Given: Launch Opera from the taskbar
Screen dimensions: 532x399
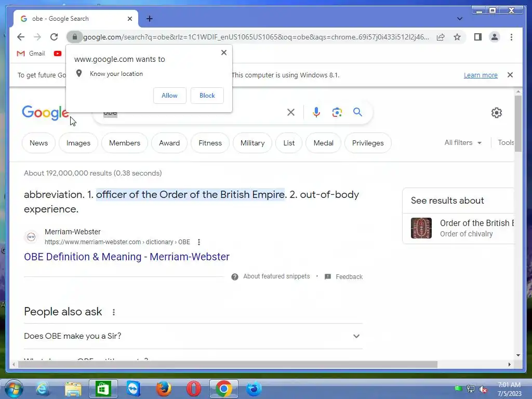Looking at the screenshot, I should (193, 389).
